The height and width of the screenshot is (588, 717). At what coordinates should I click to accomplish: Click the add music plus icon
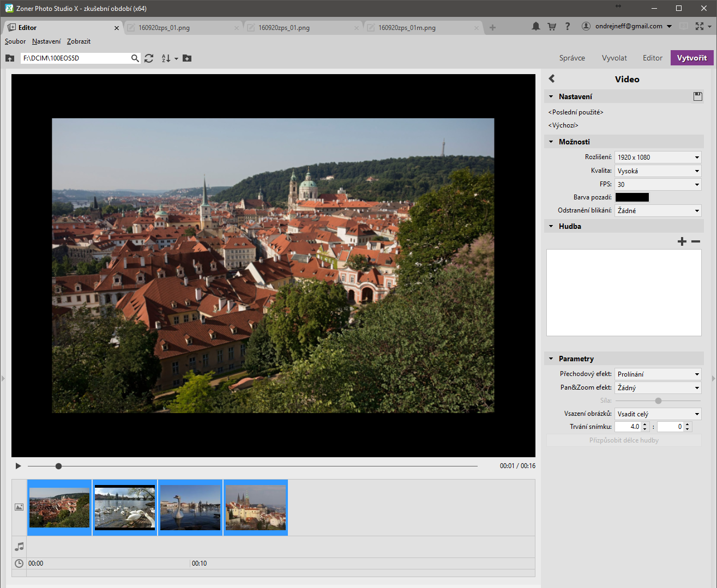point(682,241)
